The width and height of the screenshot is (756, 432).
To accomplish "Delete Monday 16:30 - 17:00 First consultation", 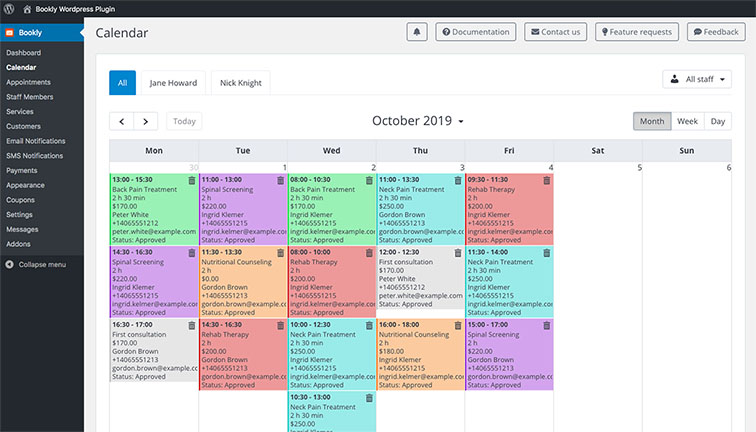I will [x=192, y=325].
